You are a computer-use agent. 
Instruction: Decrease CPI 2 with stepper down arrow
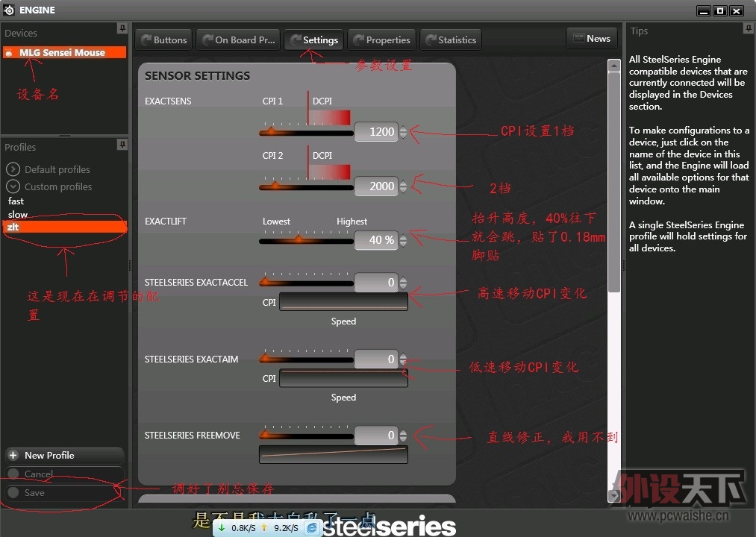click(403, 190)
